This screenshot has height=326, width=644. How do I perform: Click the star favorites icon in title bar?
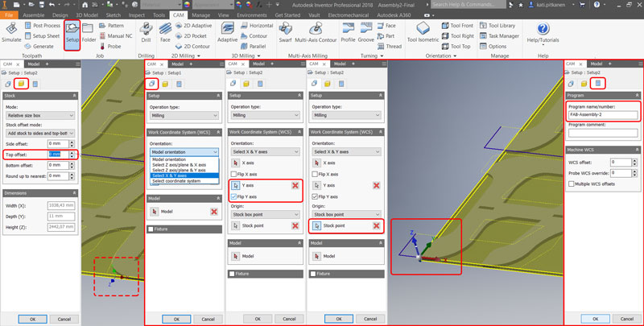521,5
